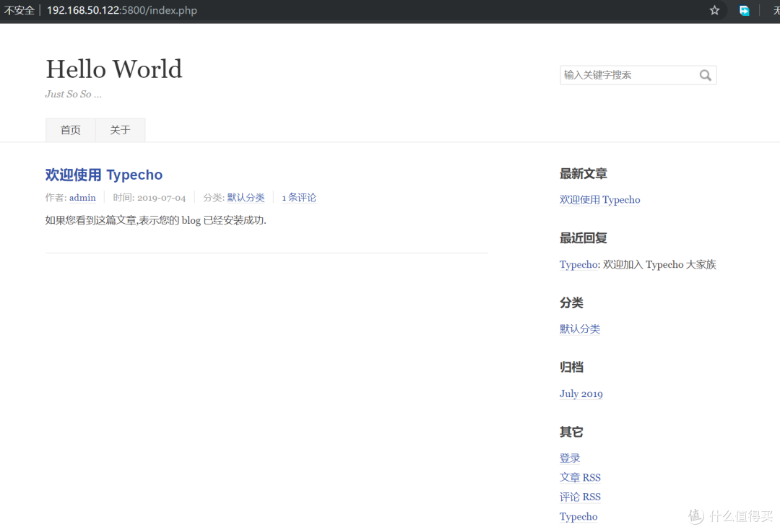Open the July 2019 archive

tap(581, 393)
